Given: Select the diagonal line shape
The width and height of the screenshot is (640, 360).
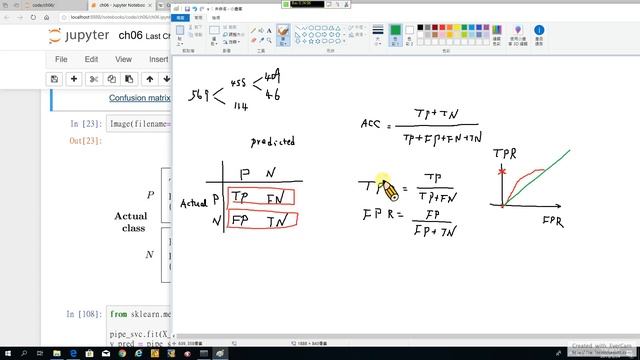Looking at the screenshot, I should (298, 28).
